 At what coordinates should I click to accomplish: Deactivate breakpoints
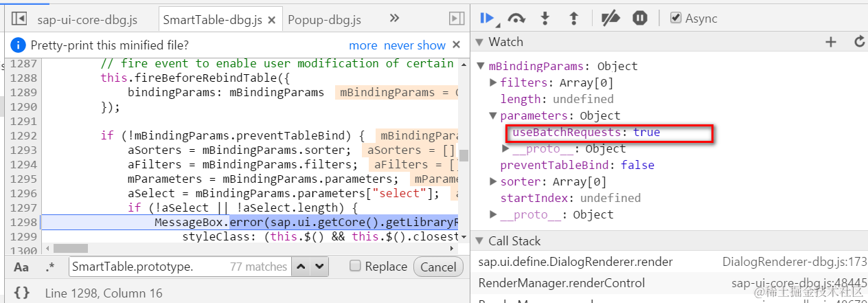610,19
